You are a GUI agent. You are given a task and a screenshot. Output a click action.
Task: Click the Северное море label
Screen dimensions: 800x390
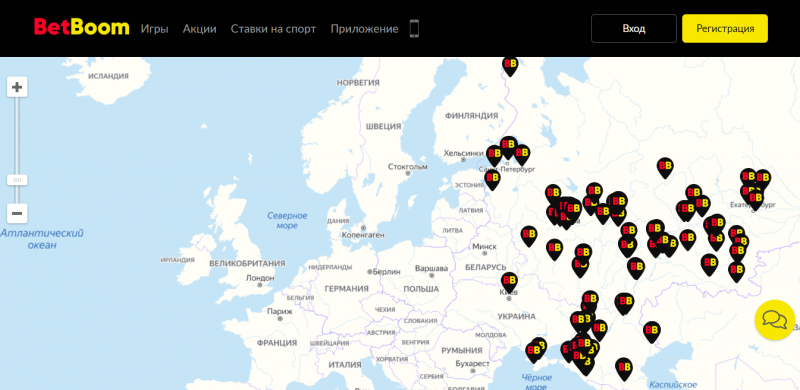point(287,221)
